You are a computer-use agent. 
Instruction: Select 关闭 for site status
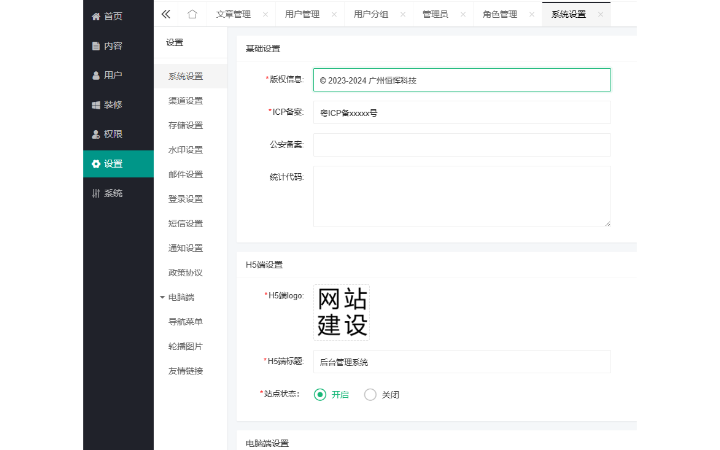click(371, 394)
